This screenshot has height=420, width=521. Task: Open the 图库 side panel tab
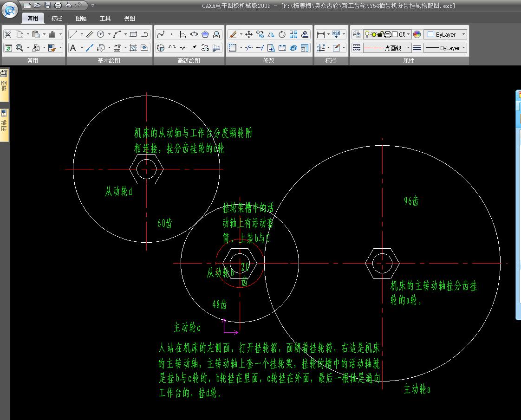tap(4, 84)
